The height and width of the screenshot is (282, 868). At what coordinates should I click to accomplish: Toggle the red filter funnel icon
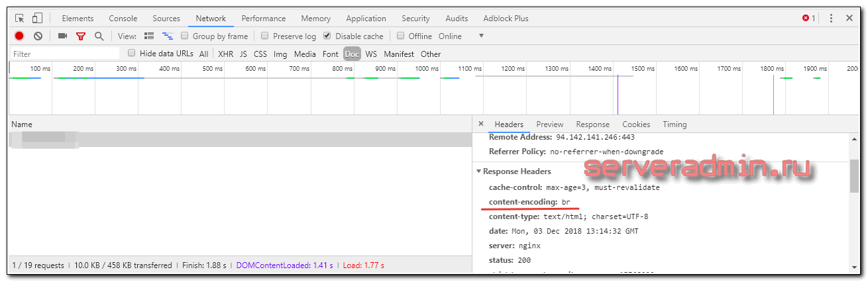click(81, 36)
